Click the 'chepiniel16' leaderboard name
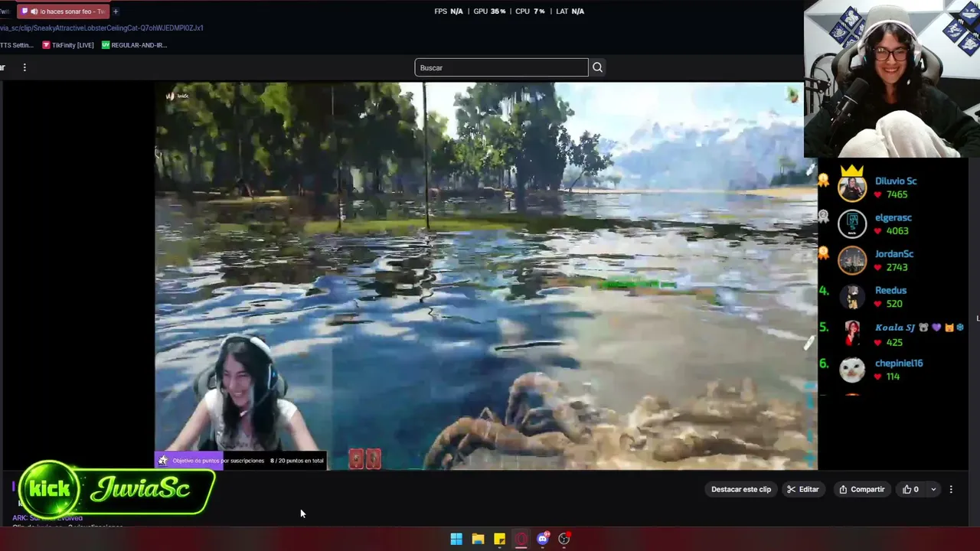 (x=899, y=364)
